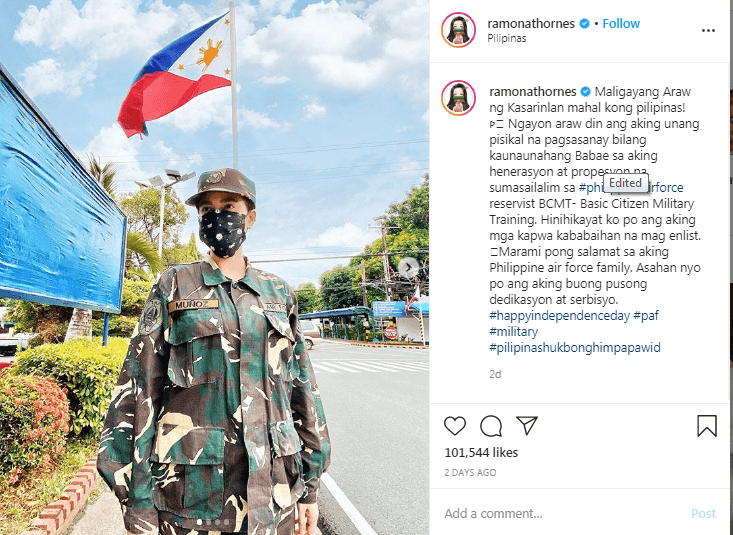Image resolution: width=733 pixels, height=535 pixels.
Task: Open the three-dot more options menu
Action: tap(708, 30)
